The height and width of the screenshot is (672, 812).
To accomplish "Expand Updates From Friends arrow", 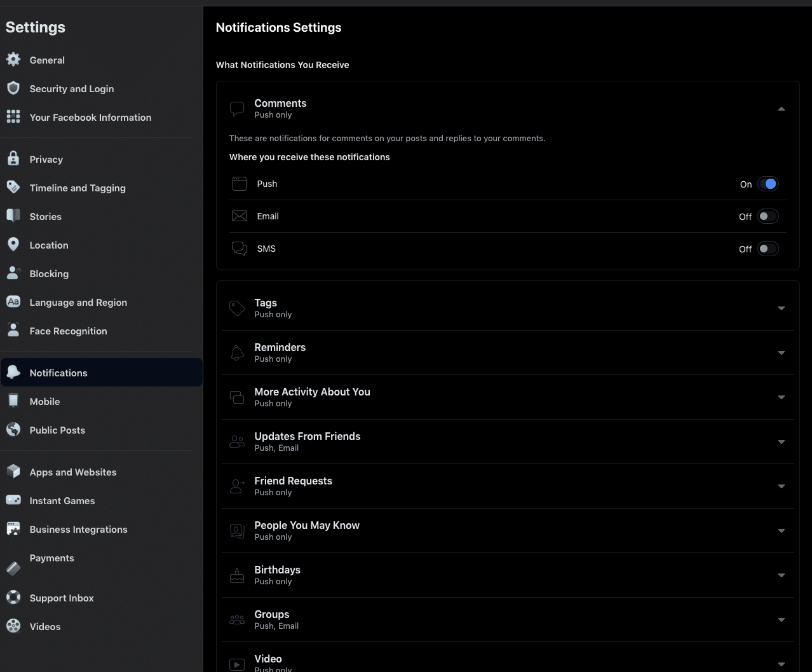I will [x=782, y=442].
